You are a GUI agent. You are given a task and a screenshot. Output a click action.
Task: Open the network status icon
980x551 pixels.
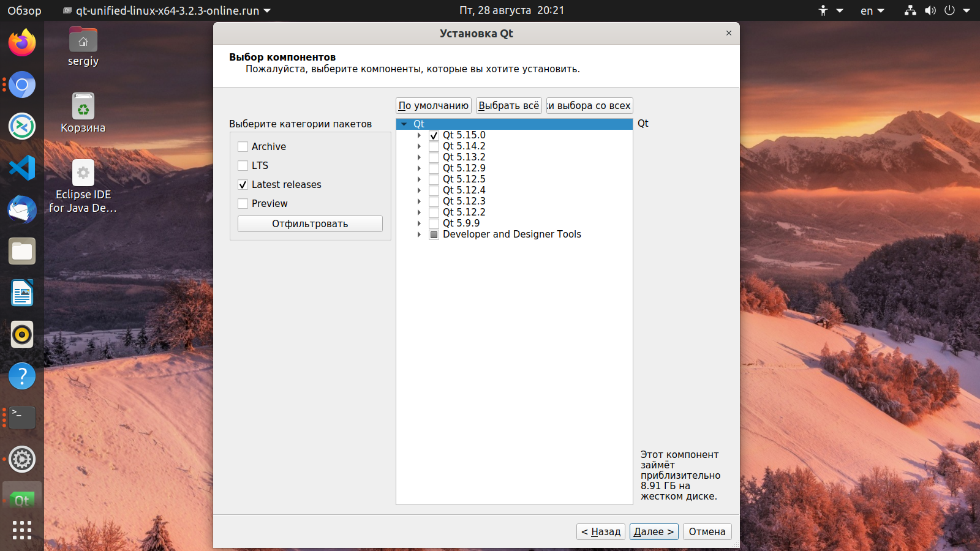click(x=910, y=10)
